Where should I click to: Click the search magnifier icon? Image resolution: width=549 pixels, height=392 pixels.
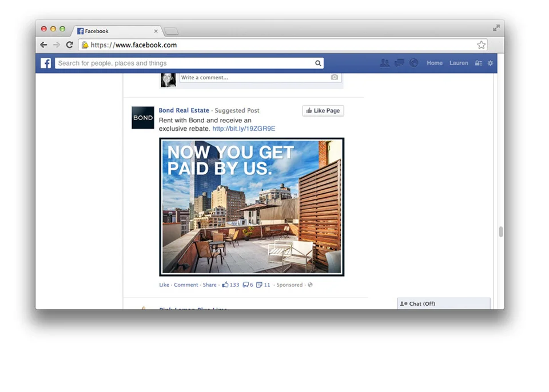tap(318, 63)
